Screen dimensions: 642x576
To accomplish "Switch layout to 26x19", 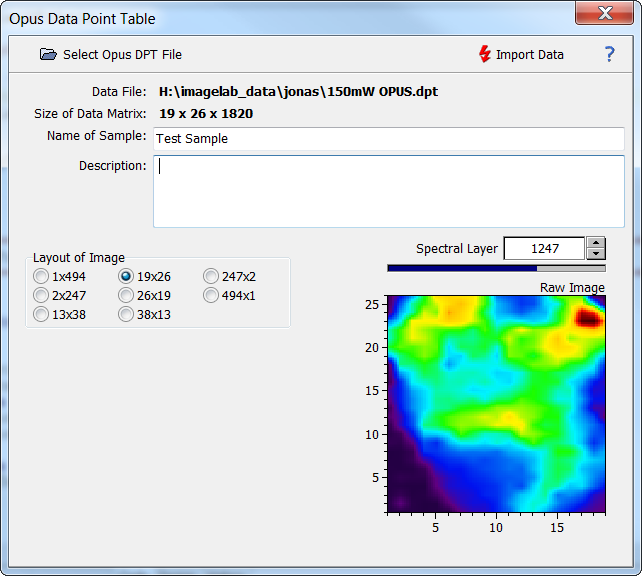I will (126, 295).
